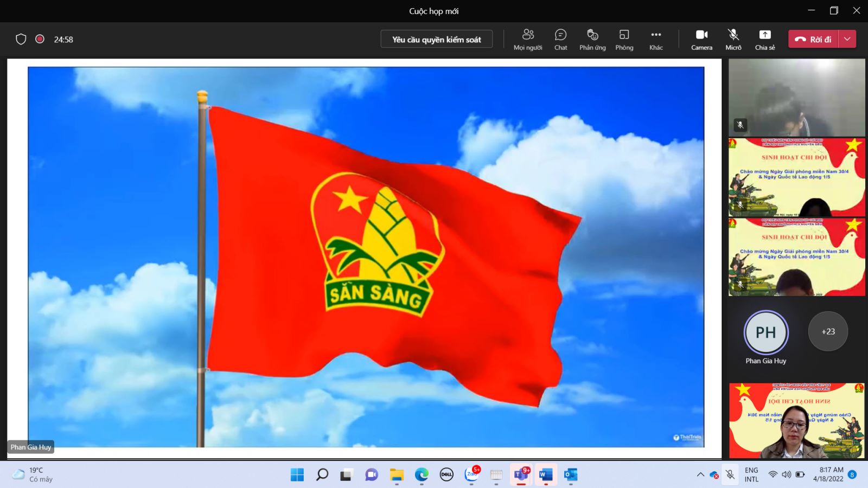This screenshot has height=488, width=868.
Task: Click the muted microphone tray icon
Action: click(x=730, y=475)
